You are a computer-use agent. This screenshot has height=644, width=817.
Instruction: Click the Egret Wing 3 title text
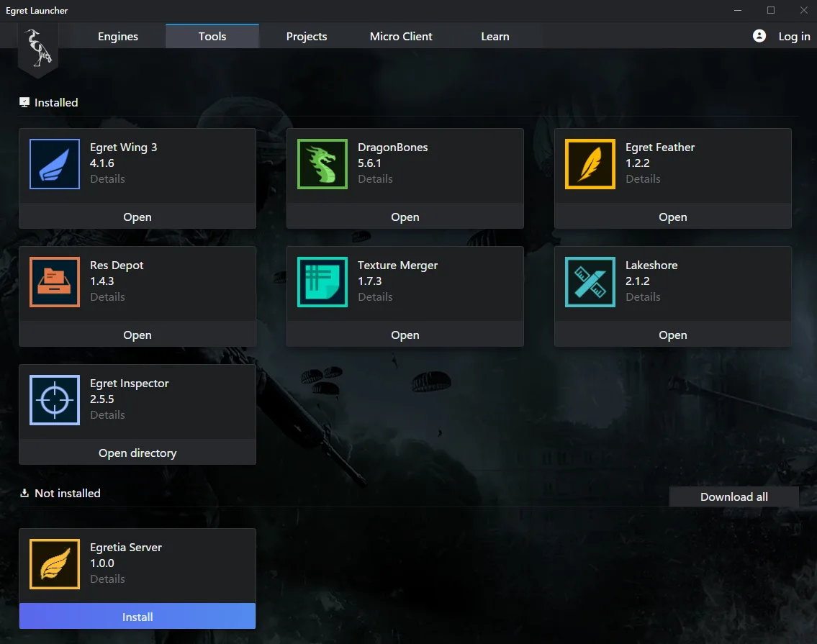click(124, 148)
